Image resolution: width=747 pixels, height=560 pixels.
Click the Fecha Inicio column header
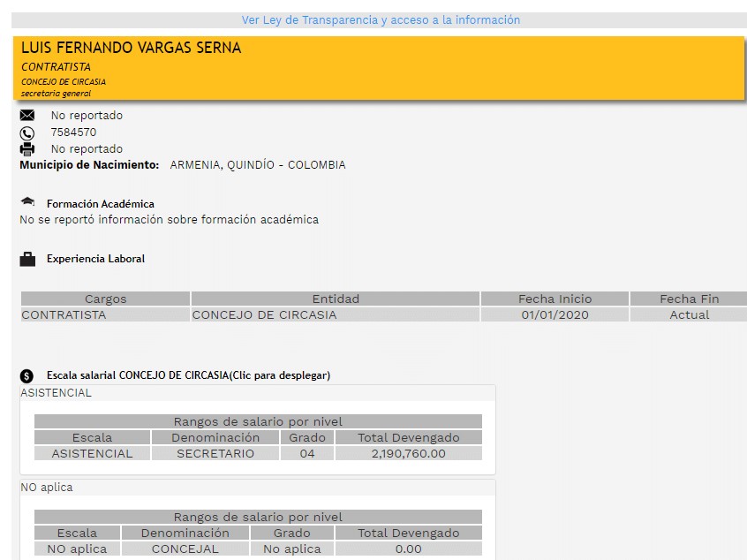pos(555,299)
